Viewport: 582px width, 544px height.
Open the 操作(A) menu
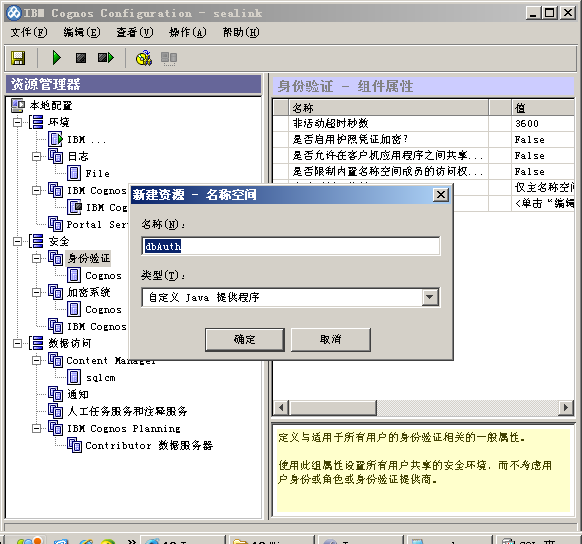coord(187,32)
